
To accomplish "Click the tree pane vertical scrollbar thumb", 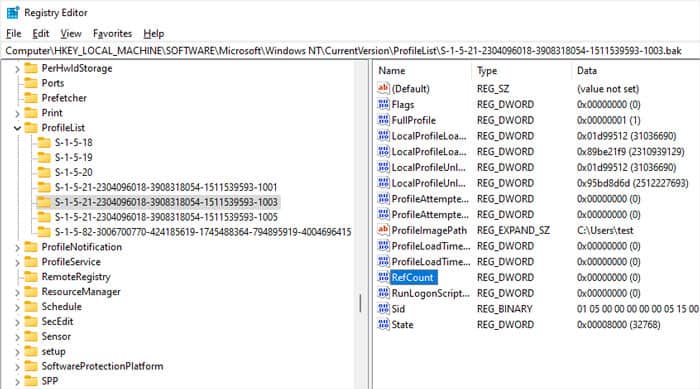I will click(360, 304).
